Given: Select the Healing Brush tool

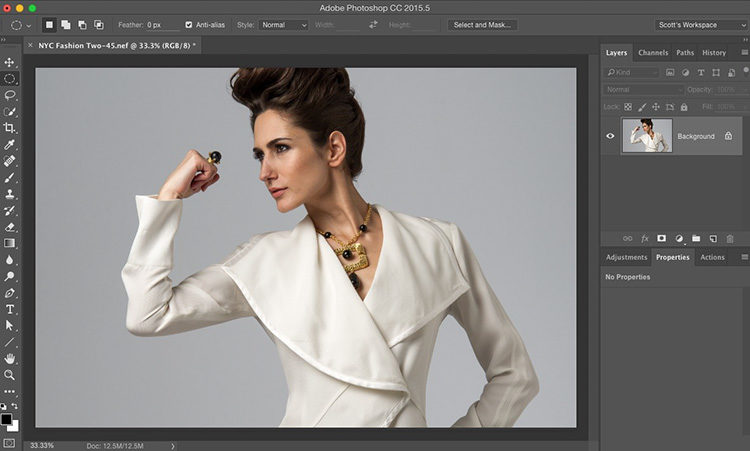Looking at the screenshot, I should coord(9,161).
